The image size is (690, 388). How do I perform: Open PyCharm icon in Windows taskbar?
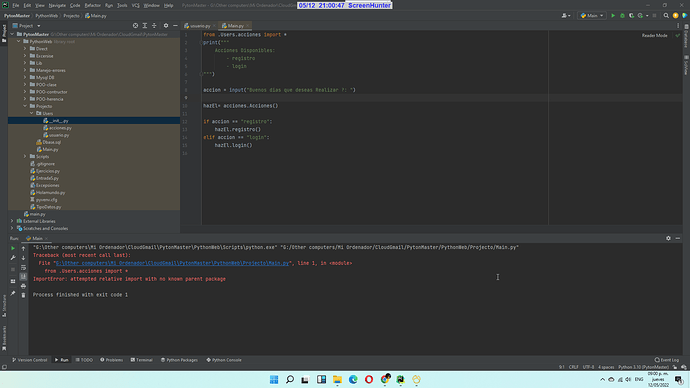point(400,379)
